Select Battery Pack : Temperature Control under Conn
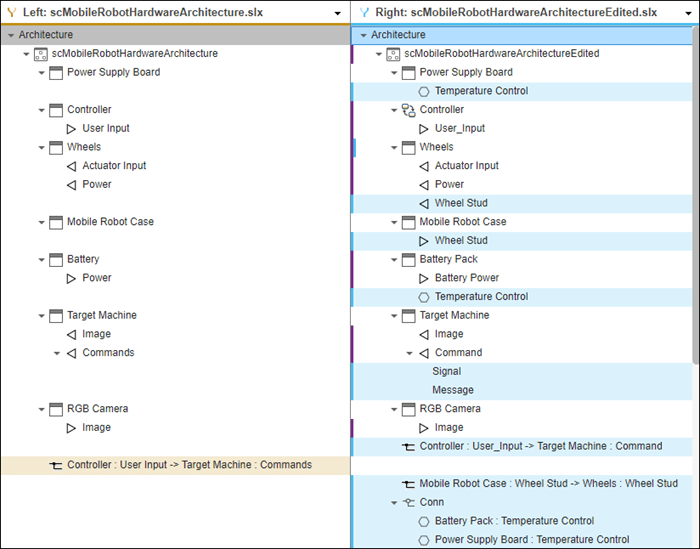700x549 pixels. pos(514,521)
